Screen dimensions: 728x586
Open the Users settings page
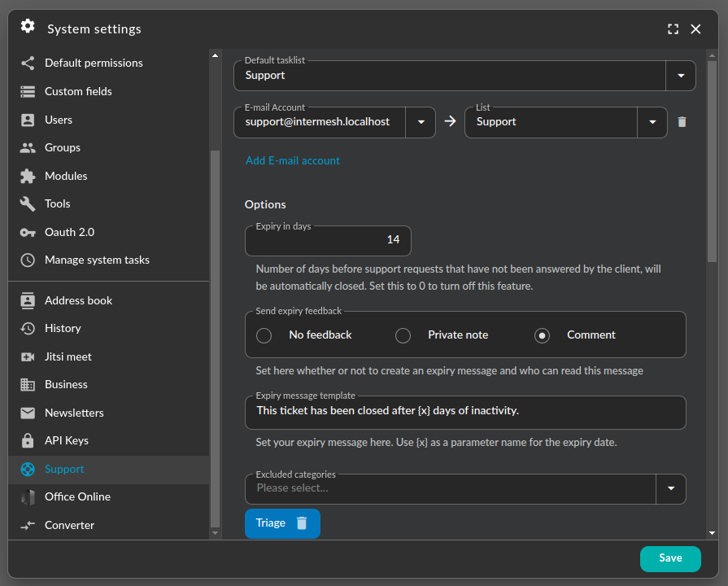coord(109,120)
